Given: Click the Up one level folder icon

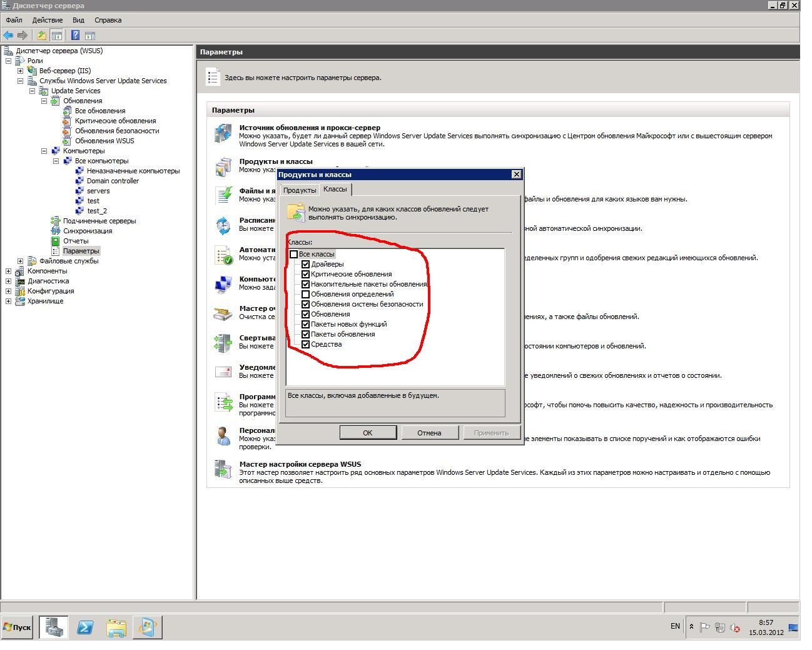Looking at the screenshot, I should point(42,36).
